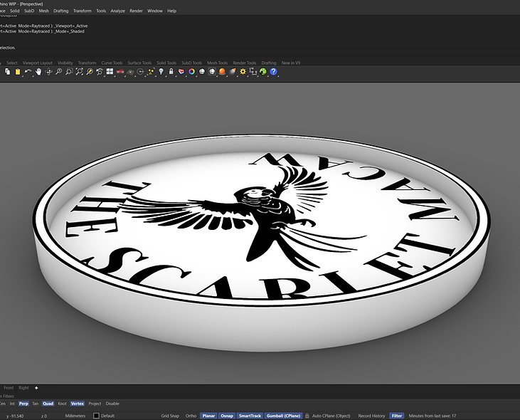Click the Default layer color swatch
The height and width of the screenshot is (420, 520).
pyautogui.click(x=96, y=416)
